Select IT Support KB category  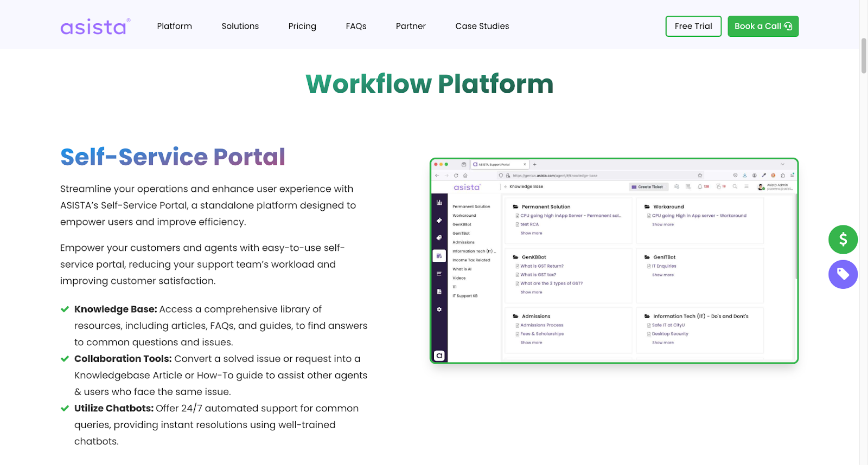point(465,296)
